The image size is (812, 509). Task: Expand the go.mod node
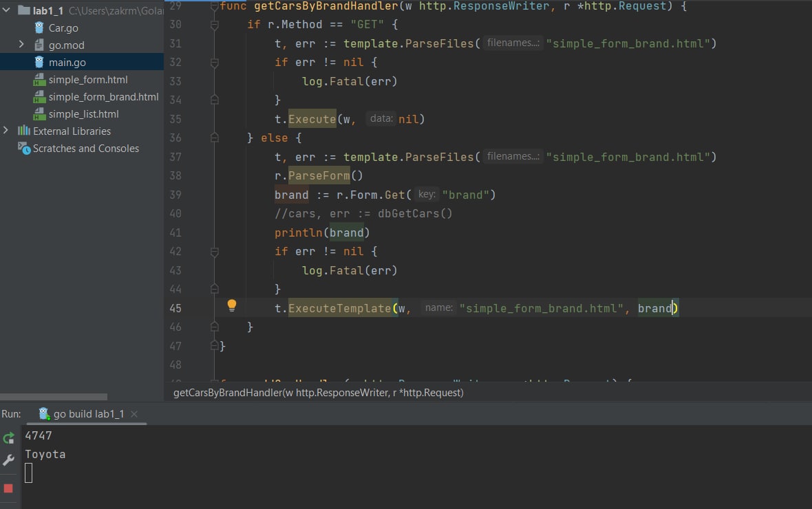coord(21,45)
